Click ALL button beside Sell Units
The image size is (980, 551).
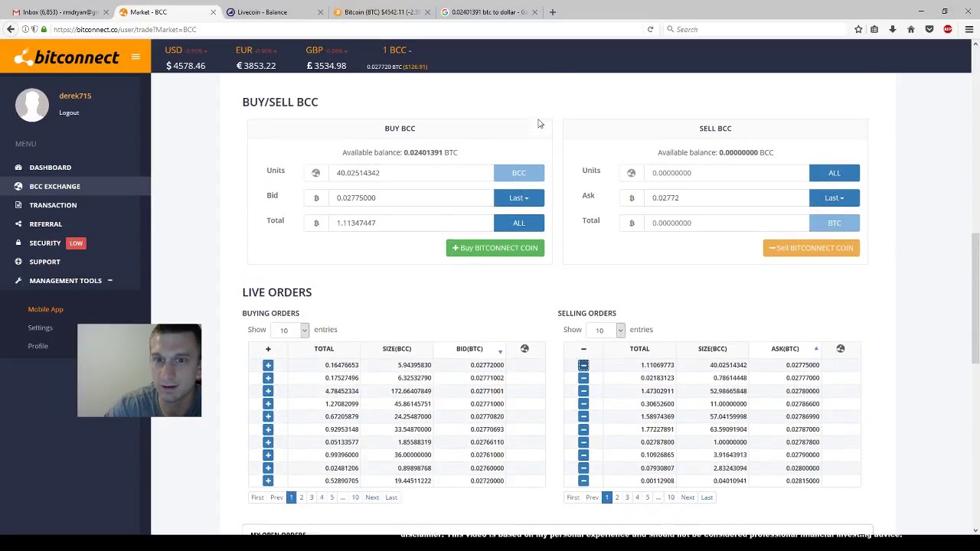click(835, 173)
